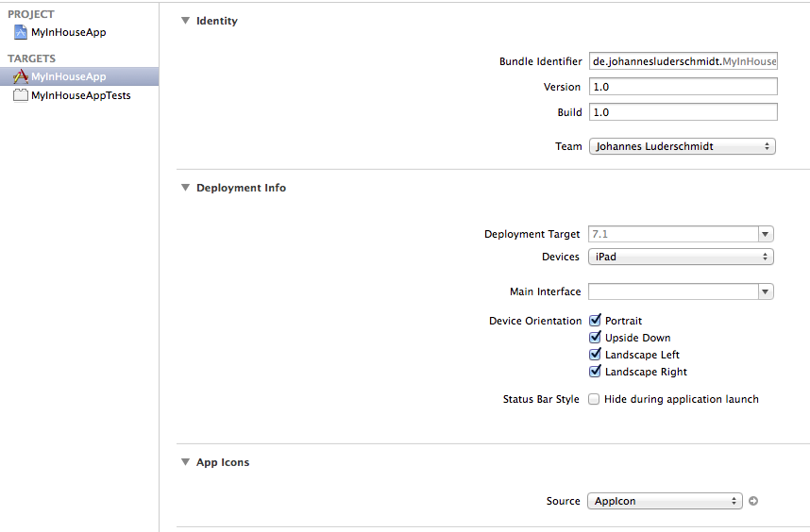Click the MyInHouseApp project blueprint icon
The width and height of the screenshot is (810, 532).
click(x=20, y=32)
